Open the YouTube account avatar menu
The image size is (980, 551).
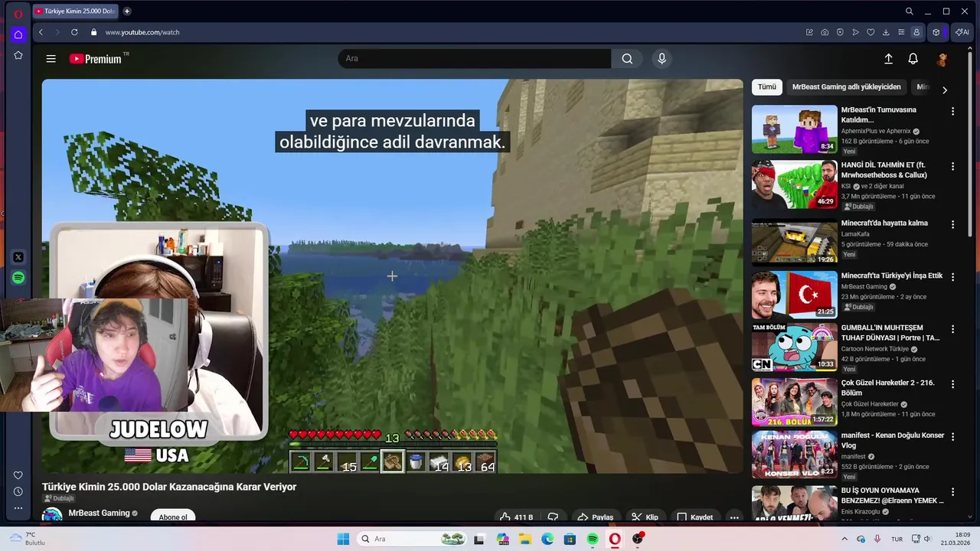click(942, 59)
